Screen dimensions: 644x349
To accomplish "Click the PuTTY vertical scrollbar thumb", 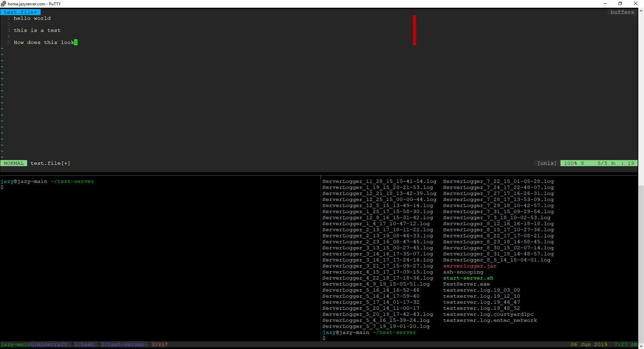I will [x=641, y=264].
